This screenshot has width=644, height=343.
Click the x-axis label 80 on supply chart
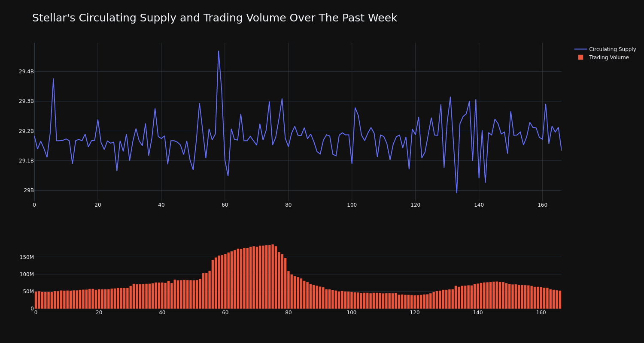[x=289, y=205]
